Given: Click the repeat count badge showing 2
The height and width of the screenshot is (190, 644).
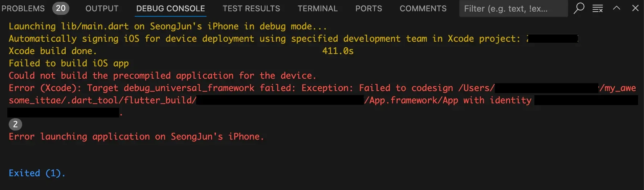Looking at the screenshot, I should [x=15, y=124].
